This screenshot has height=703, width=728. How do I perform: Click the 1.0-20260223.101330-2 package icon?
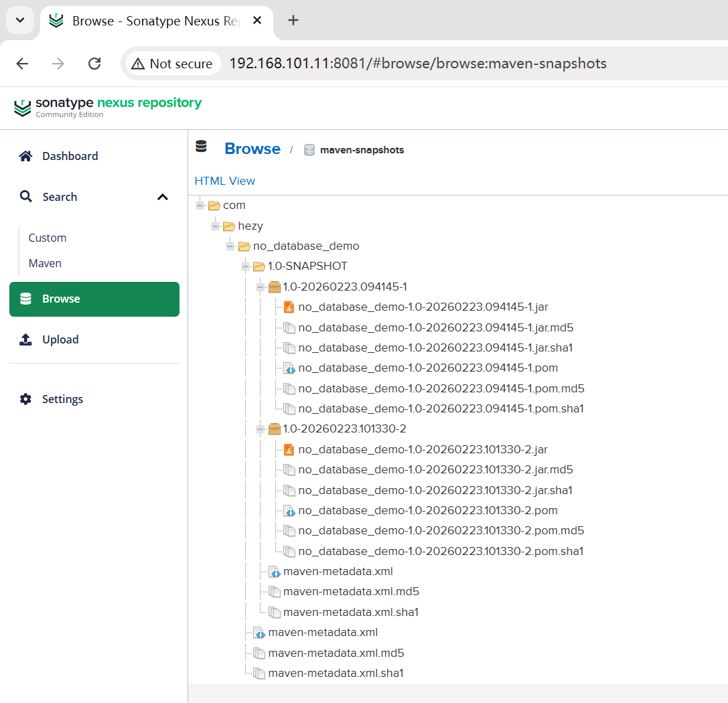pyautogui.click(x=275, y=429)
